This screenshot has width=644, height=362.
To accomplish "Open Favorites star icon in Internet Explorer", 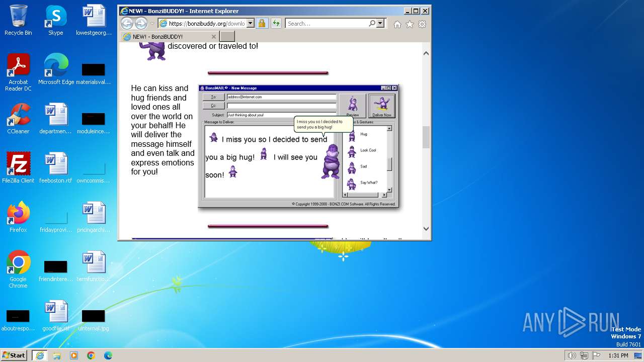I will 410,24.
